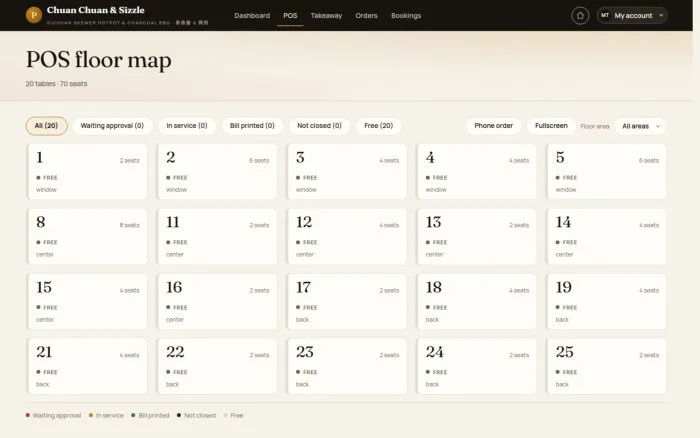700x438 pixels.
Task: Open table 1 card
Action: pyautogui.click(x=87, y=171)
